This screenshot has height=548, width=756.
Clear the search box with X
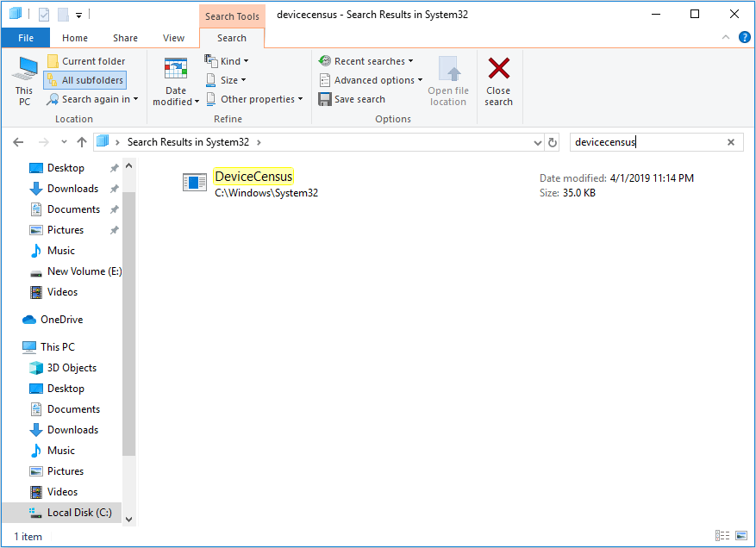point(731,142)
